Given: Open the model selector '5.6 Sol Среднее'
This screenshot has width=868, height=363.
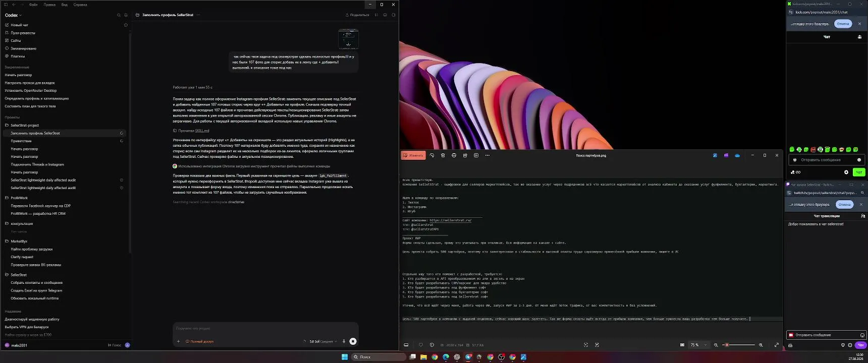Looking at the screenshot, I should point(323,341).
